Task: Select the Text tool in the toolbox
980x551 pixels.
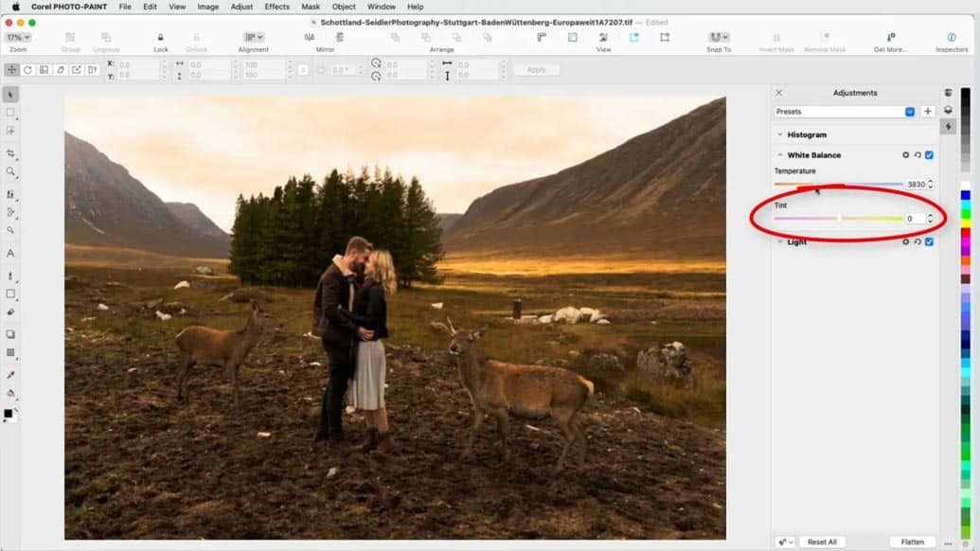Action: 10,253
